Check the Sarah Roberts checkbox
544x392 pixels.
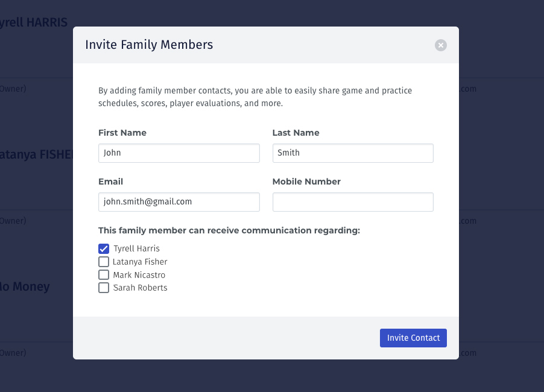click(x=104, y=288)
